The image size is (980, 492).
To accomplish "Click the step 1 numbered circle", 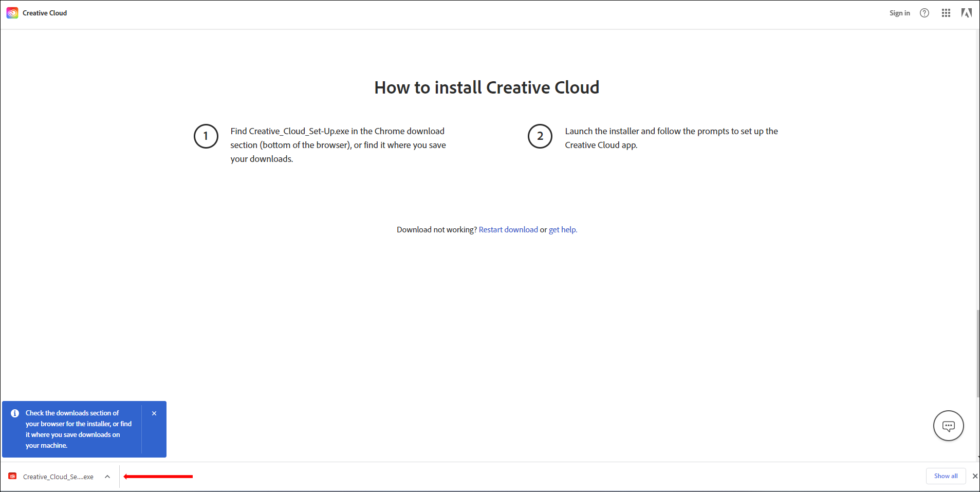I will point(206,136).
